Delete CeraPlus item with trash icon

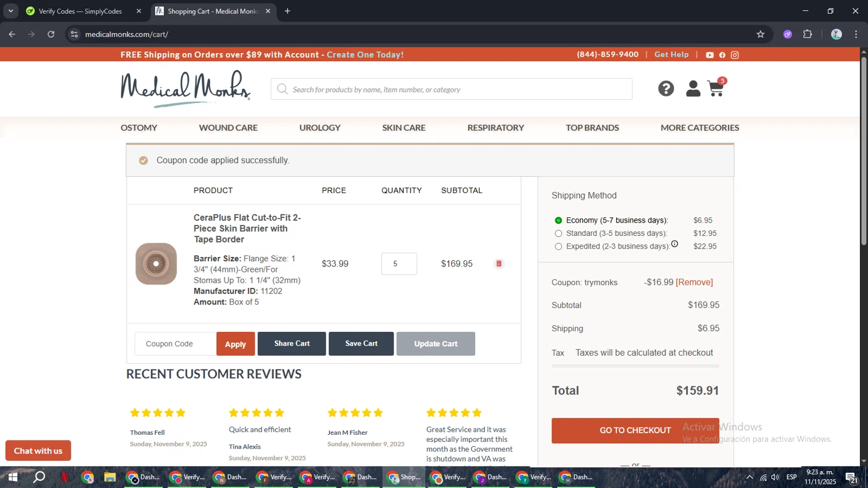(499, 264)
